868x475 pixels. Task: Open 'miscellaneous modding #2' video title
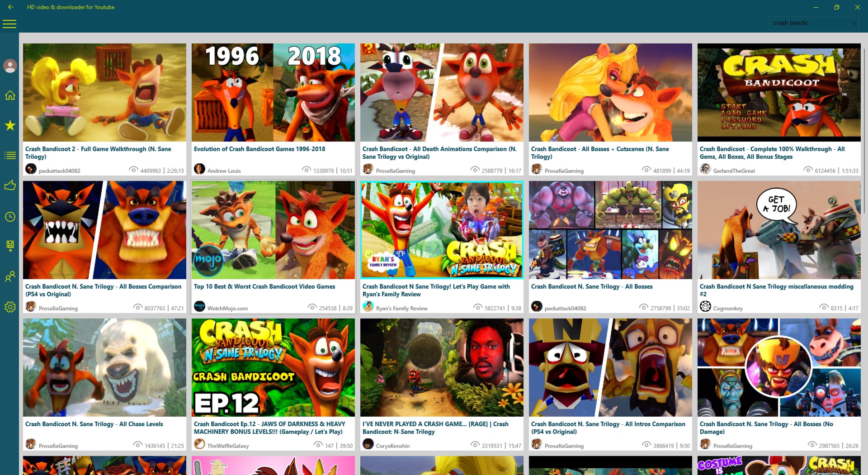click(x=776, y=290)
